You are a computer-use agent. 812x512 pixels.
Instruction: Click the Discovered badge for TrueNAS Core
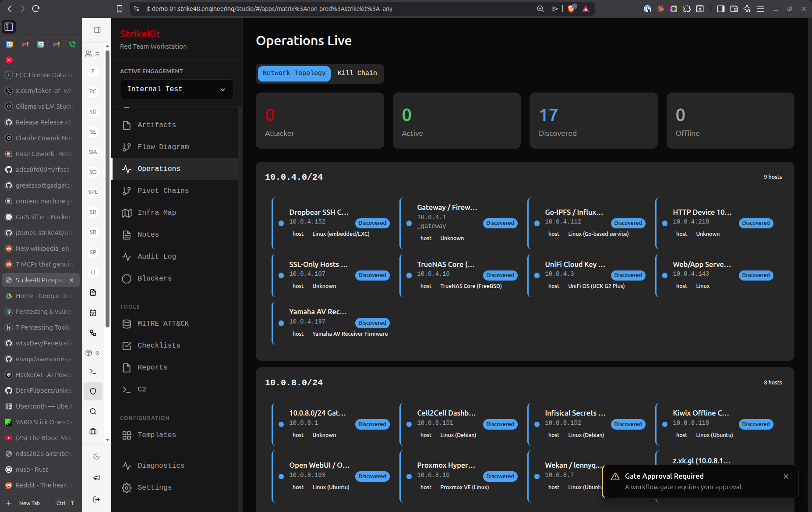pyautogui.click(x=500, y=275)
